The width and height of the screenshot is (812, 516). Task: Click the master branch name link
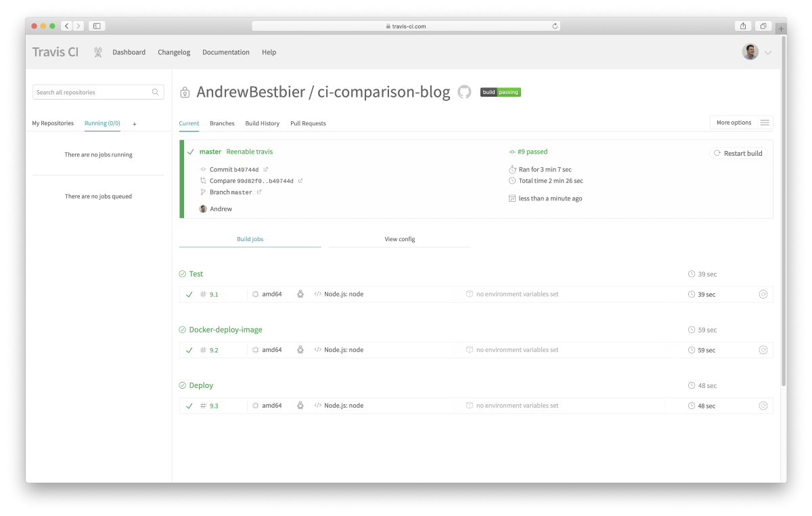coord(210,152)
